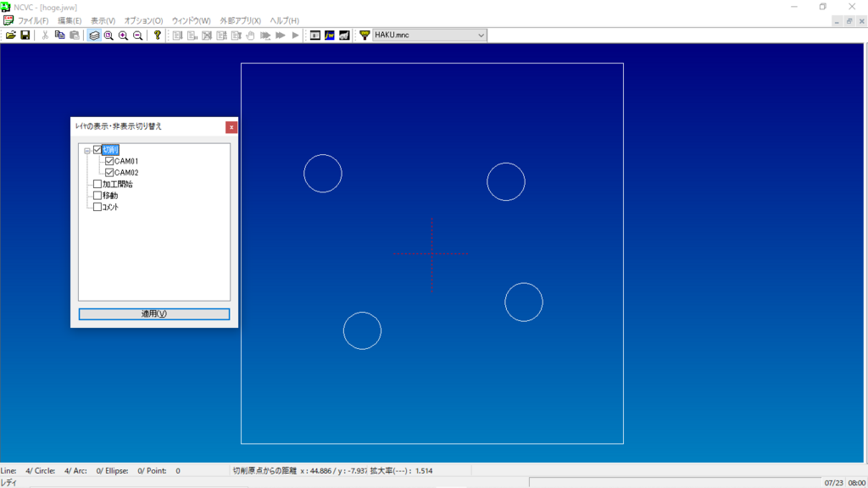Click the first grayed document toolbar icon
Image resolution: width=868 pixels, height=488 pixels.
pos(177,35)
